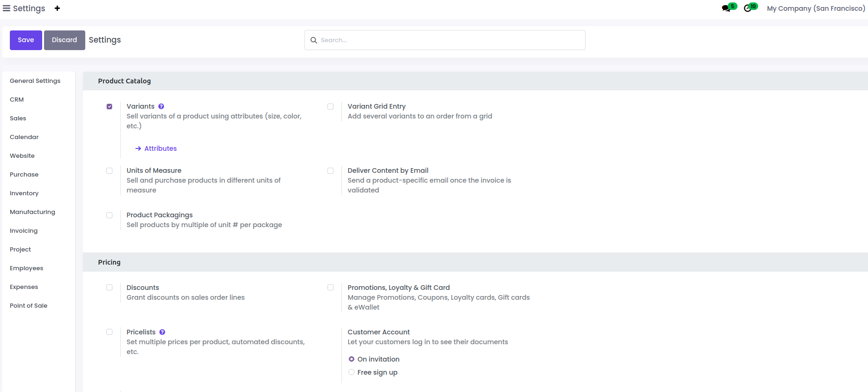Uncheck the Variants checkbox

point(110,106)
